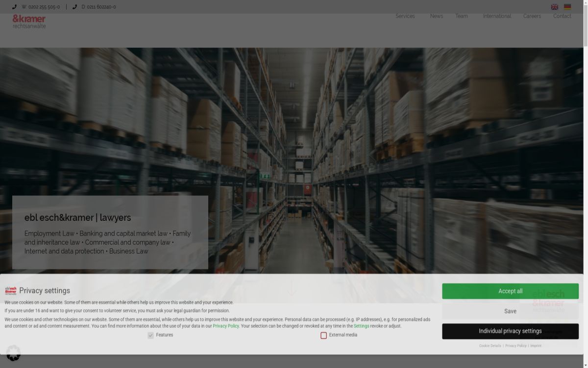This screenshot has height=368, width=588.
Task: Open the Services menu
Action: [x=405, y=16]
